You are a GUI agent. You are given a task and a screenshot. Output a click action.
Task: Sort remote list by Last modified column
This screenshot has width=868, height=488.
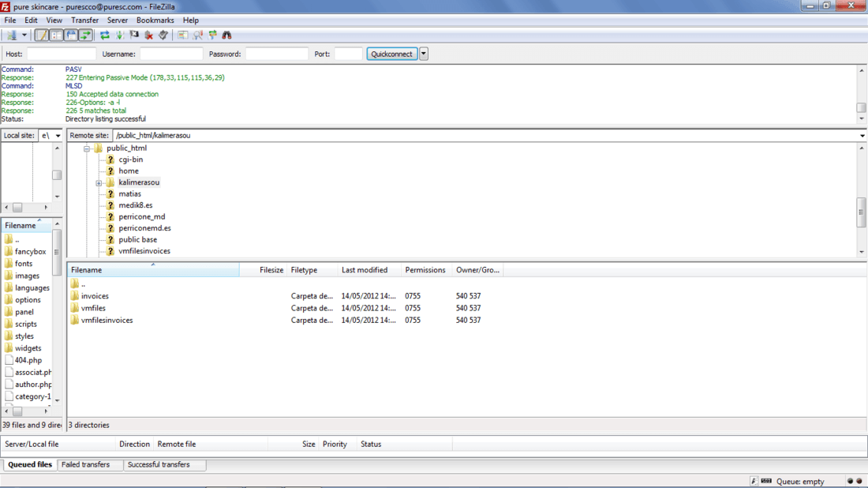[x=369, y=270]
